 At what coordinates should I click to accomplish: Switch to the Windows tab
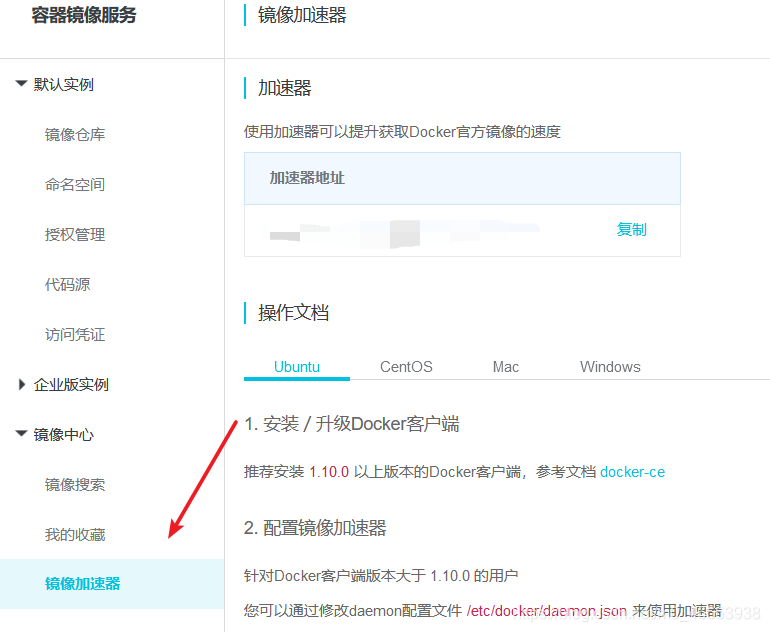pyautogui.click(x=610, y=367)
